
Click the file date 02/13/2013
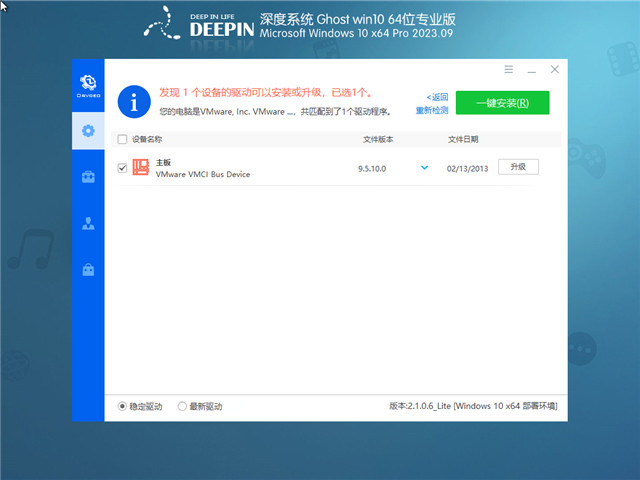(467, 169)
